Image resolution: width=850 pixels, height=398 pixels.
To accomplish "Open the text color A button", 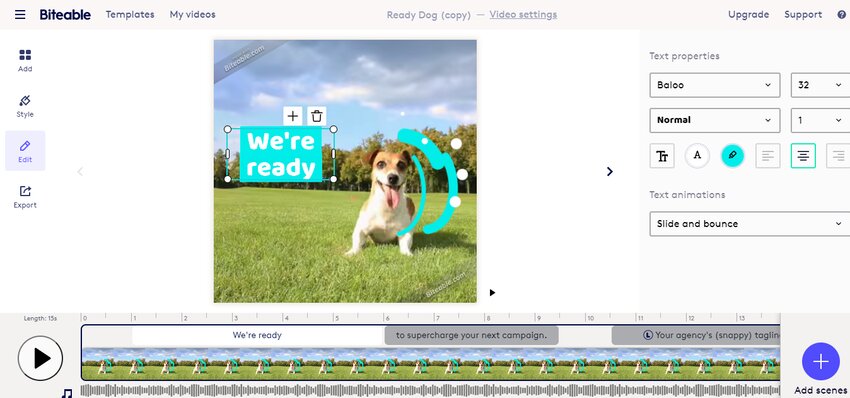I will [x=697, y=156].
